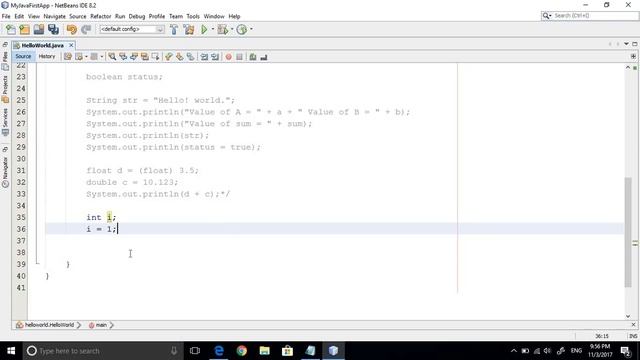The image size is (640, 360).
Task: Undo the last edit with the Undo icon
Action: 71,29
